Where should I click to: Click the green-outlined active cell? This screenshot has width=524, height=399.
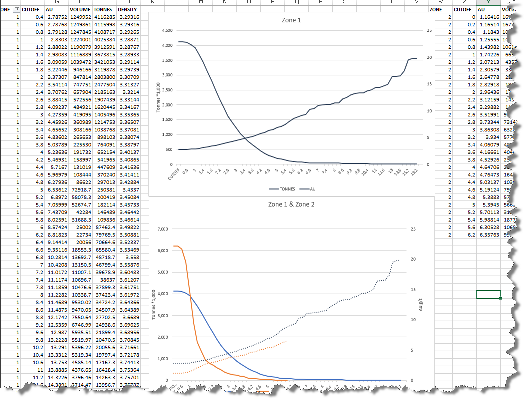click(488, 294)
